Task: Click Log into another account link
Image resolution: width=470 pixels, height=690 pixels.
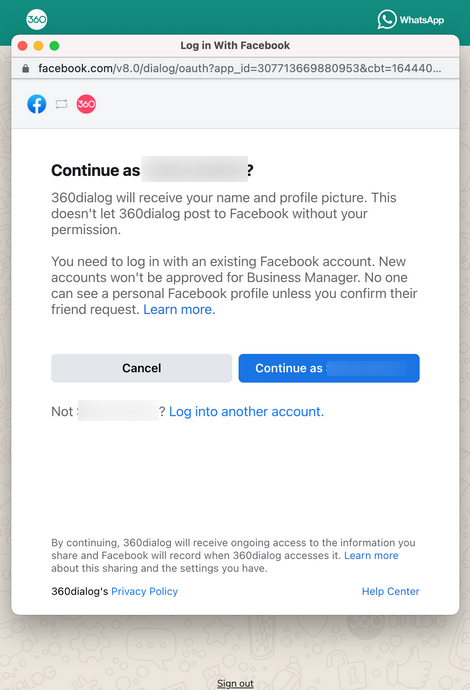Action: [x=246, y=411]
